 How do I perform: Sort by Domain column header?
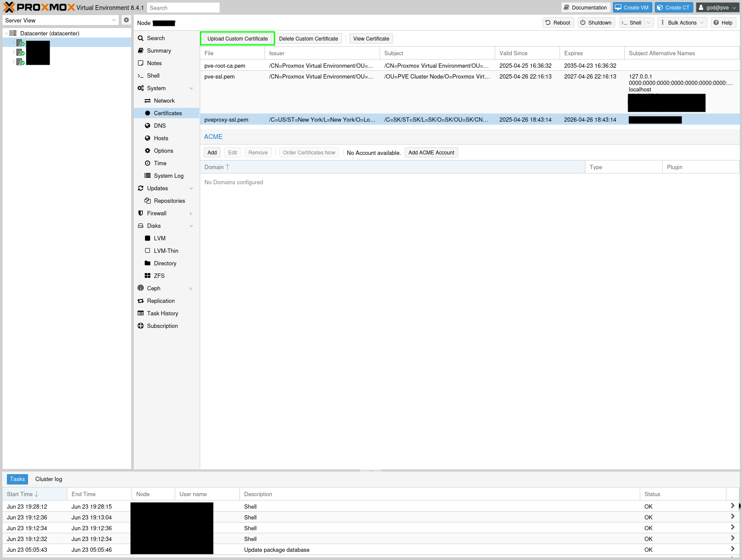pos(393,167)
